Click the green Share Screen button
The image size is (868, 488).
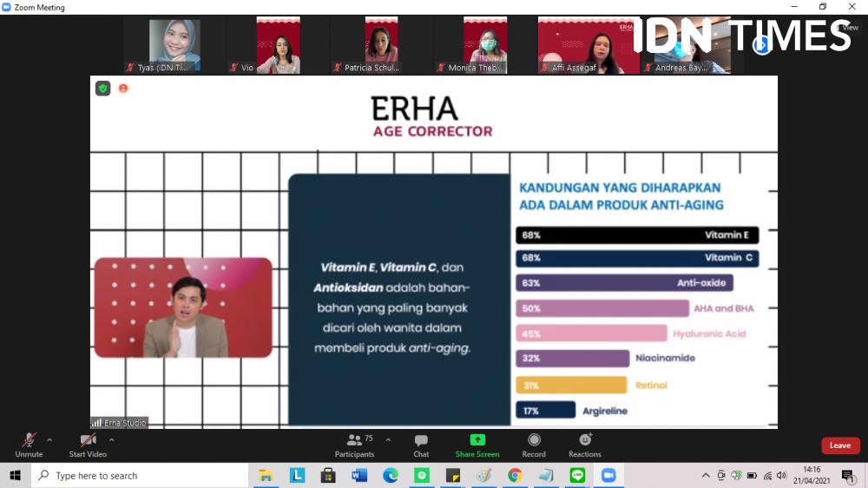pyautogui.click(x=477, y=445)
